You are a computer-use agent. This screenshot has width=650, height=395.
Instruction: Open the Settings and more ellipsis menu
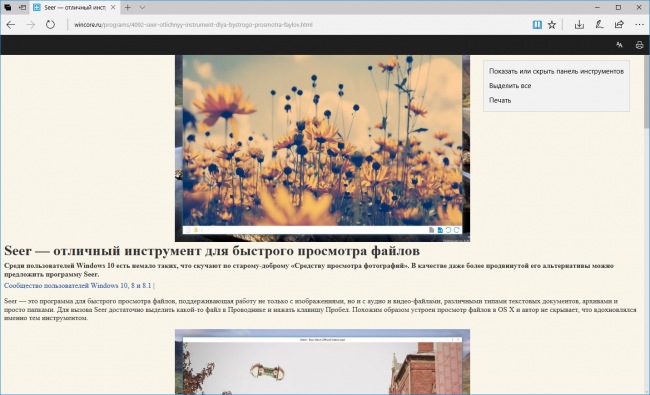pyautogui.click(x=639, y=24)
